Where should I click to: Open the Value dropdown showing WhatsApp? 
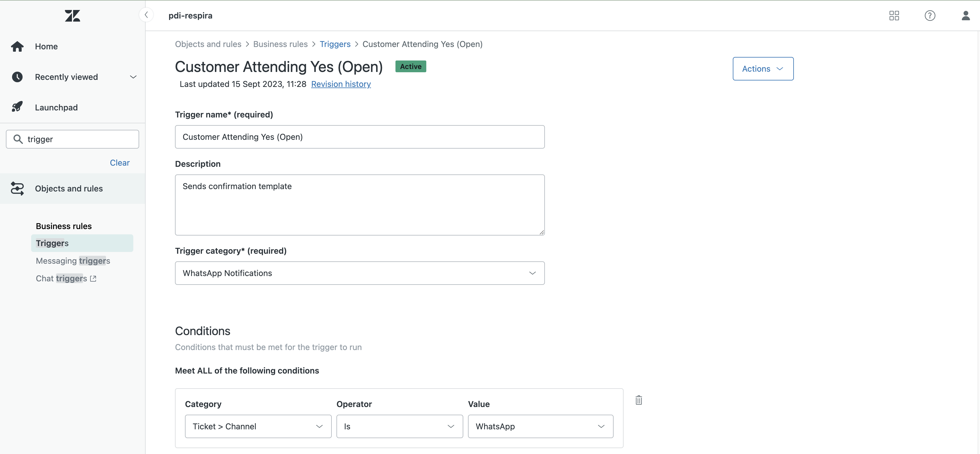pyautogui.click(x=601, y=426)
